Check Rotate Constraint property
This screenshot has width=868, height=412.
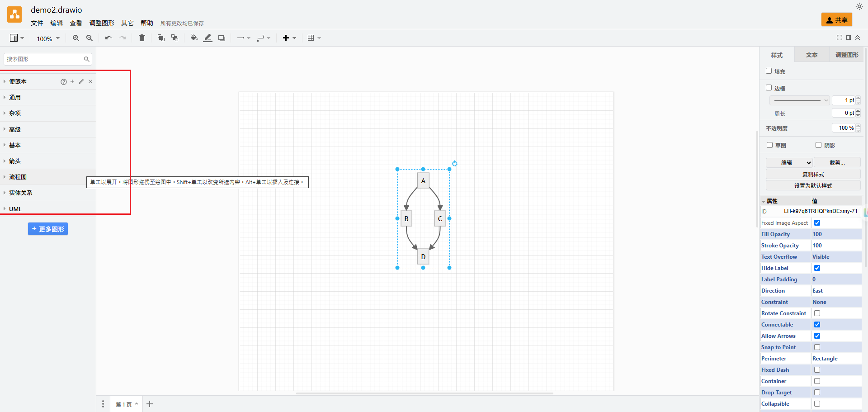817,313
